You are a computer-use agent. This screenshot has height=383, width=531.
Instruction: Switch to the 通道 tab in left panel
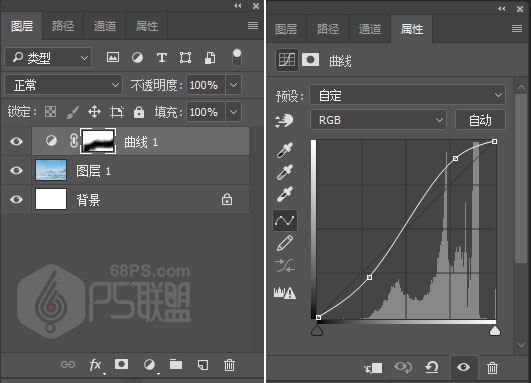click(105, 26)
